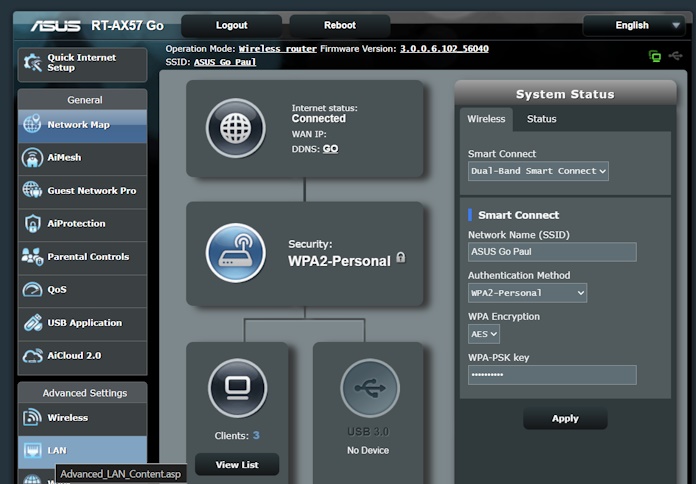Open the Guest Network Pro menu item
Image resolution: width=696 pixels, height=484 pixels.
pos(83,190)
